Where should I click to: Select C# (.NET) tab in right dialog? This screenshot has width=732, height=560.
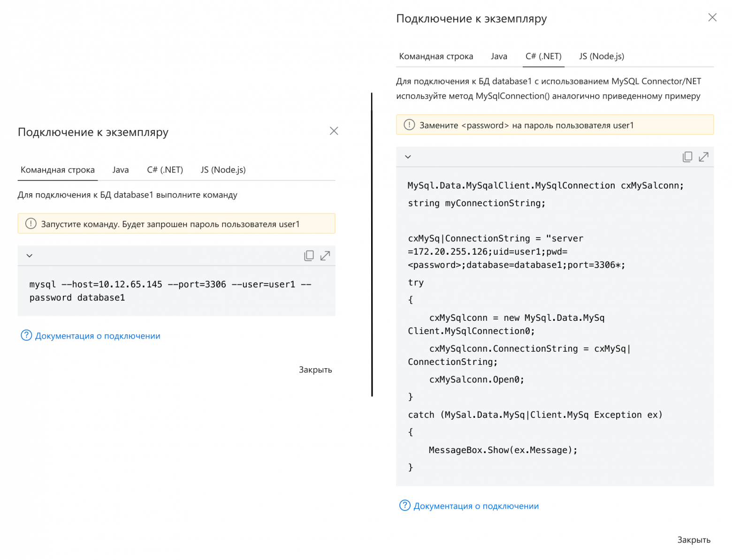(x=543, y=56)
